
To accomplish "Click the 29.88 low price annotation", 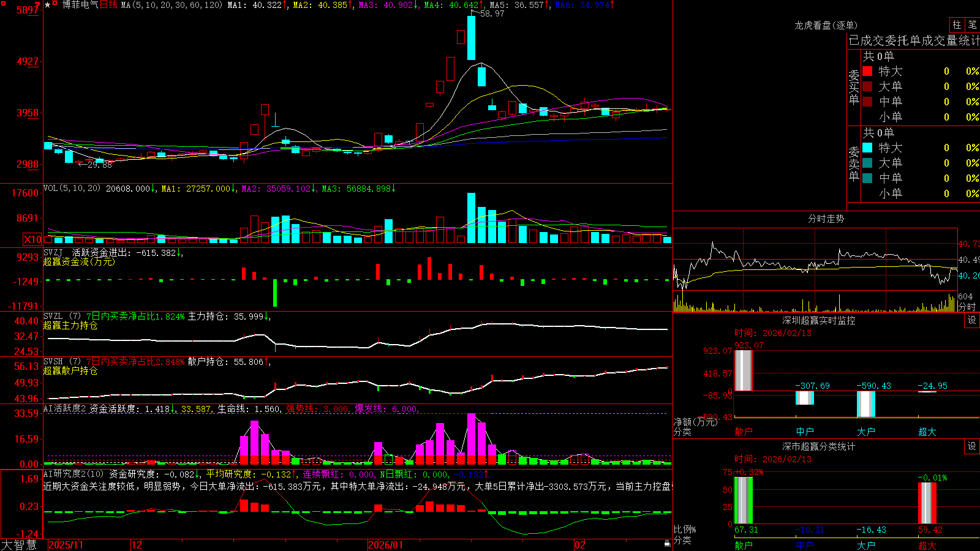I will (99, 165).
